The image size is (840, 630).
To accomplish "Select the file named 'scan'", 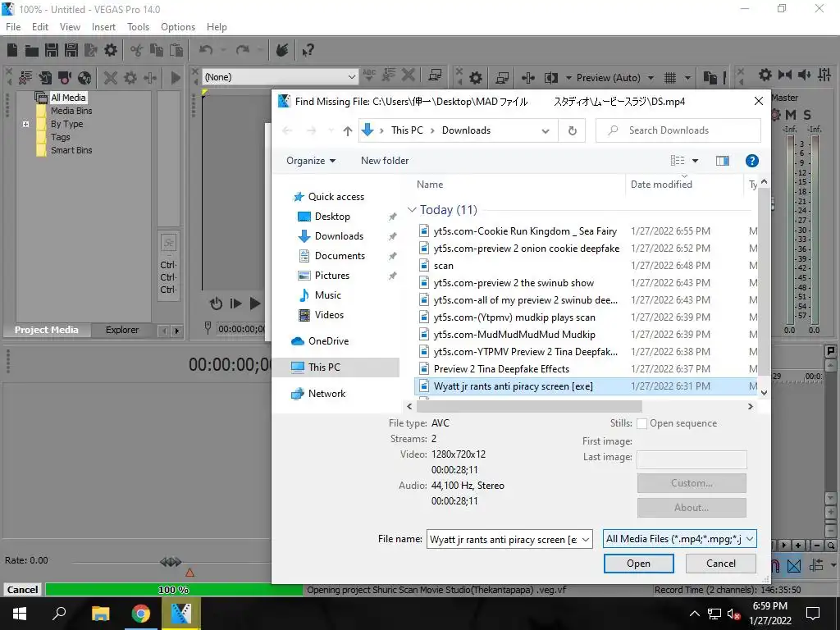I will point(443,266).
